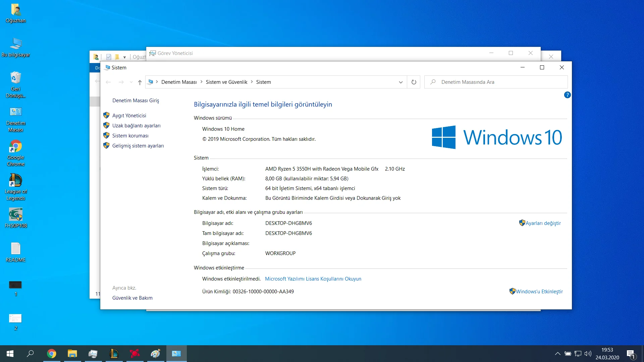Image resolution: width=644 pixels, height=362 pixels.
Task: Click Denetim Masası breadcrumb item
Action: click(x=179, y=82)
